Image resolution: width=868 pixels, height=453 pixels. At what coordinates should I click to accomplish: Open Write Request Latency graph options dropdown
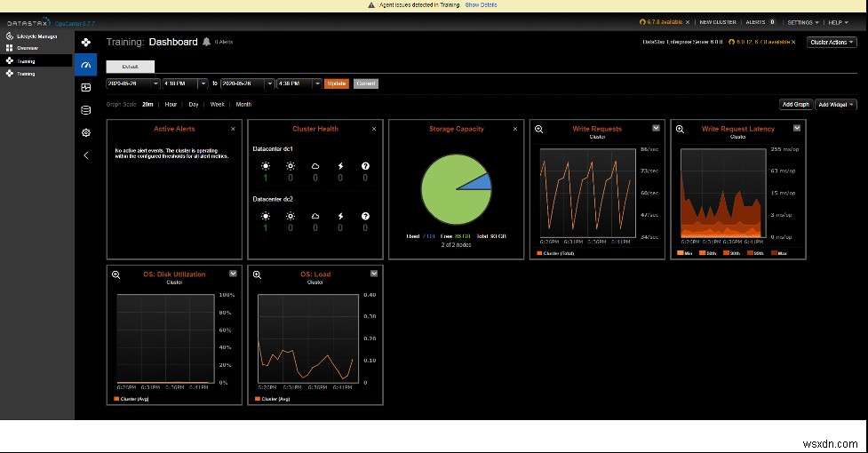pos(797,128)
